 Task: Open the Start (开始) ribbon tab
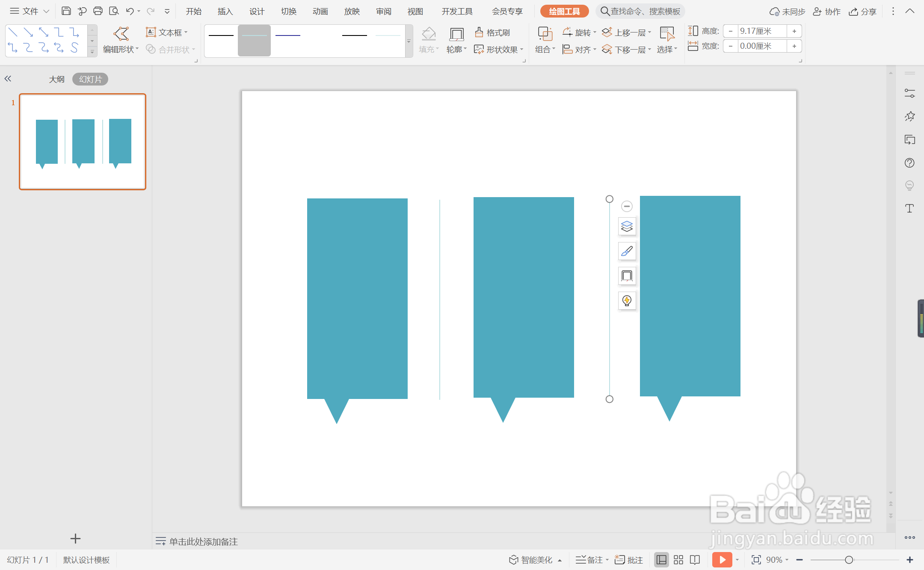point(193,11)
